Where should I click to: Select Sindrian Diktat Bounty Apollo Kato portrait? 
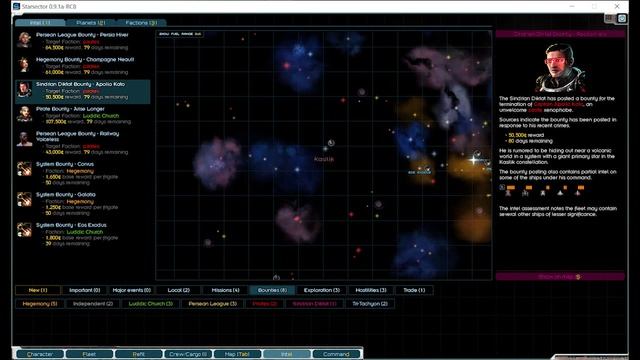tap(24, 89)
